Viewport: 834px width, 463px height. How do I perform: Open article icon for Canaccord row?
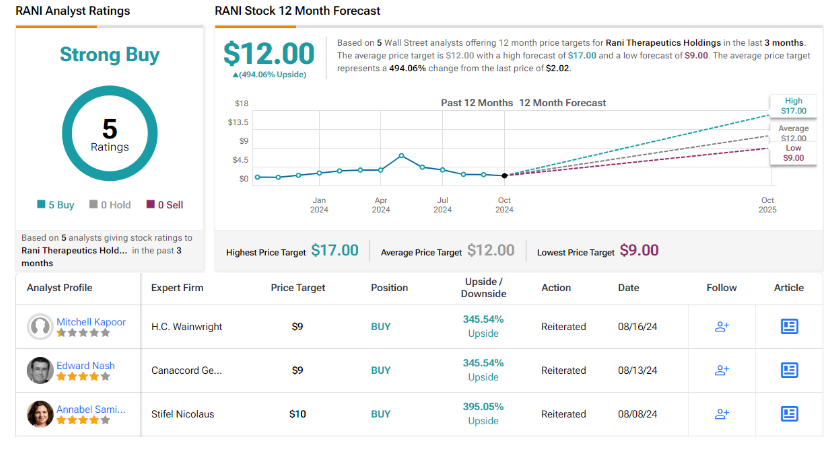coord(789,370)
